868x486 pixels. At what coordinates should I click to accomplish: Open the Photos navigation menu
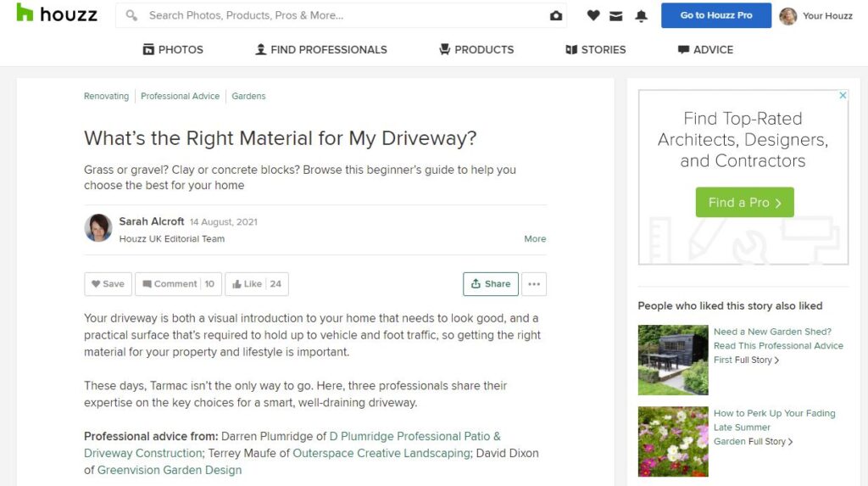click(173, 50)
